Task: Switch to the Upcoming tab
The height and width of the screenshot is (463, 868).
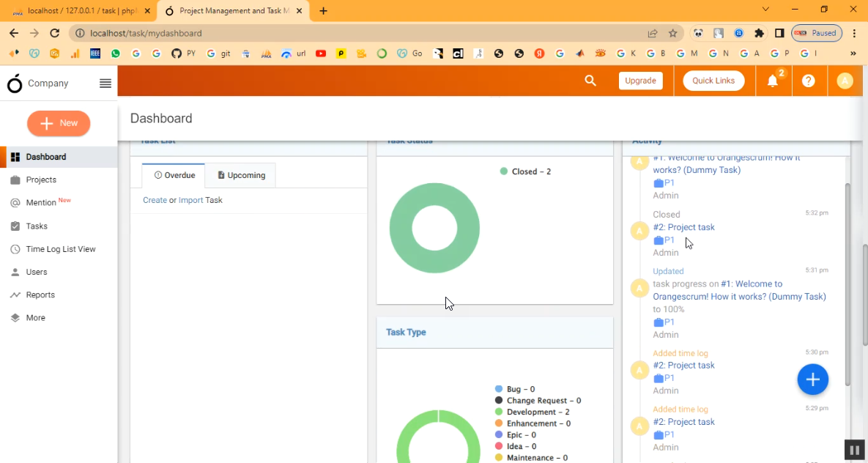Action: (x=241, y=175)
